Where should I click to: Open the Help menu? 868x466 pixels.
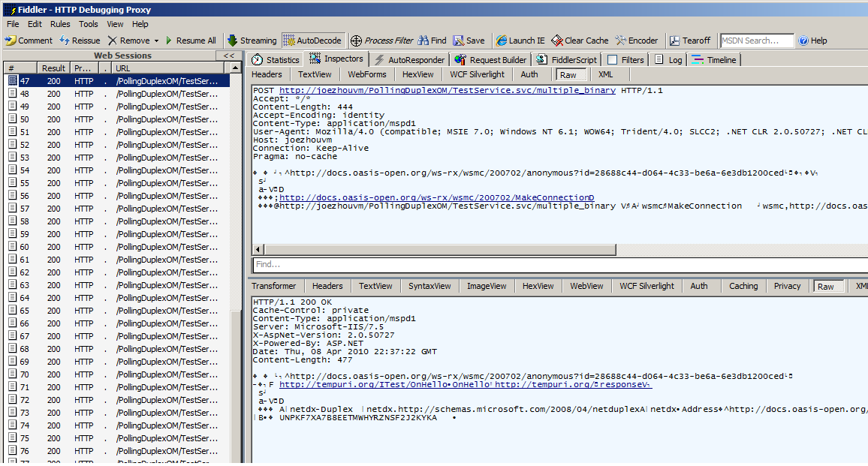coord(140,24)
